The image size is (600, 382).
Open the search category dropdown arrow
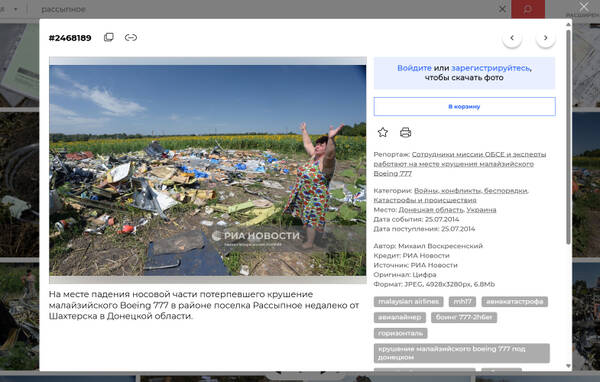[x=16, y=9]
